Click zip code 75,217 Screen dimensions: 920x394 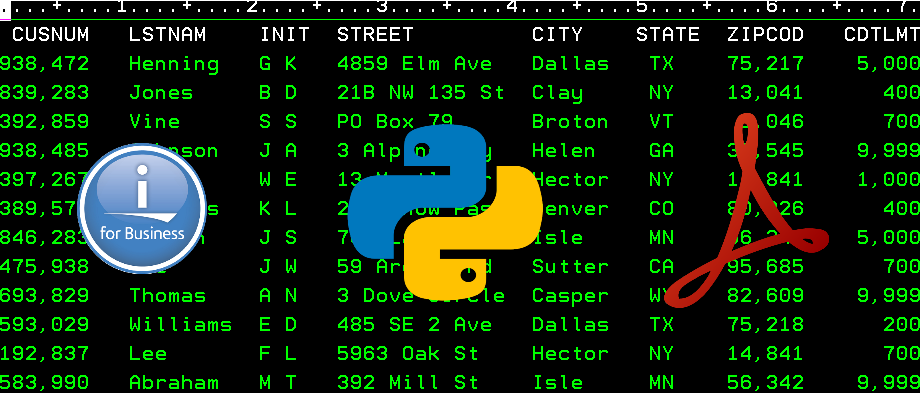765,64
